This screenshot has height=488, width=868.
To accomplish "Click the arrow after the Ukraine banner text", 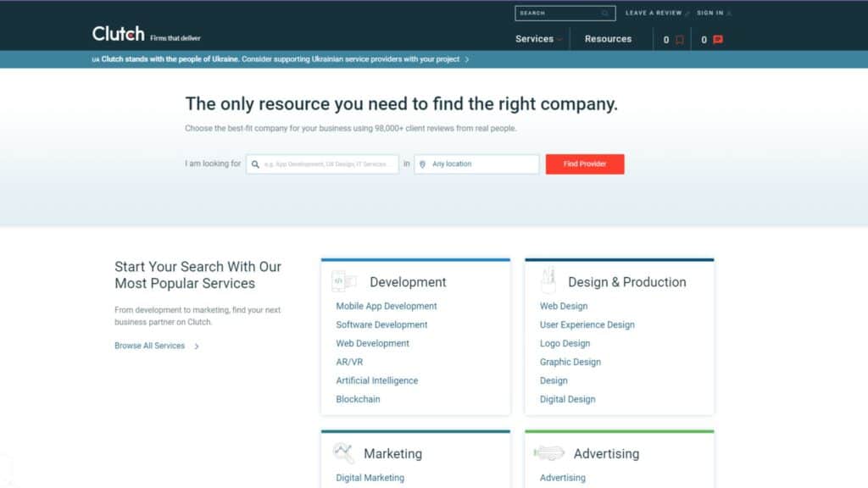I will 467,59.
